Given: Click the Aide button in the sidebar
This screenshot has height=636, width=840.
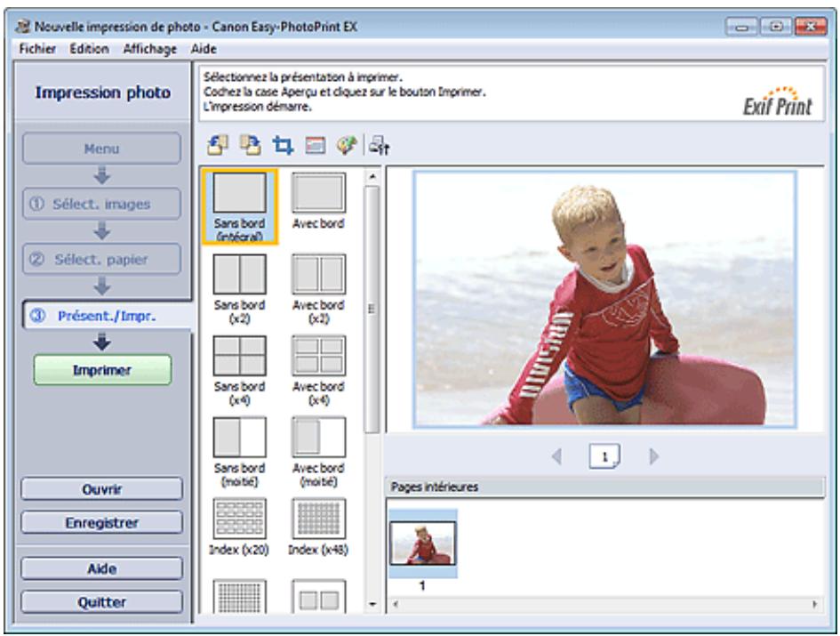Looking at the screenshot, I should coord(102,568).
